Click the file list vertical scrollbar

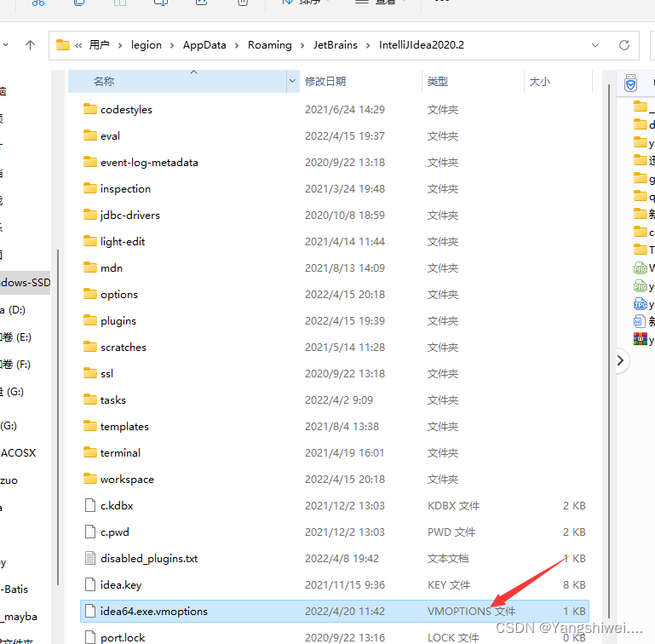[x=609, y=351]
